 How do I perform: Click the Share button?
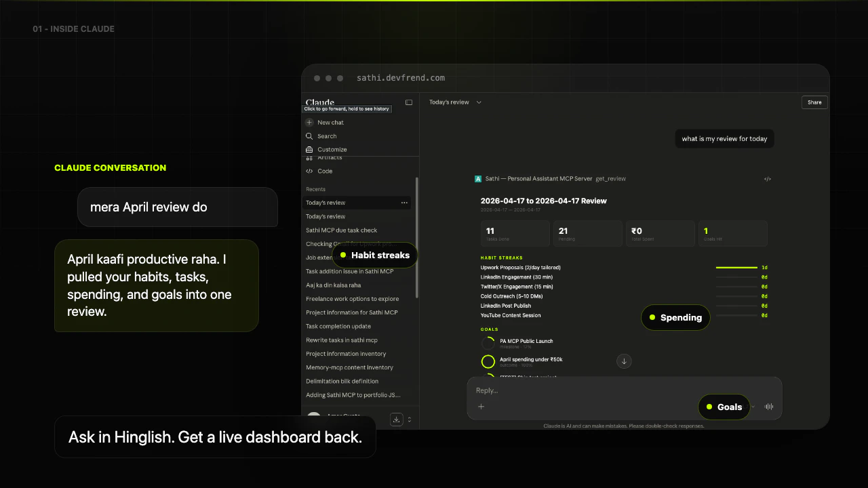tap(814, 102)
